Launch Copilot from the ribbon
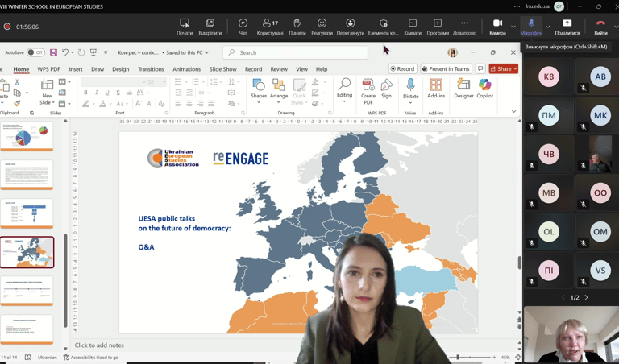The image size is (619, 364). click(484, 89)
